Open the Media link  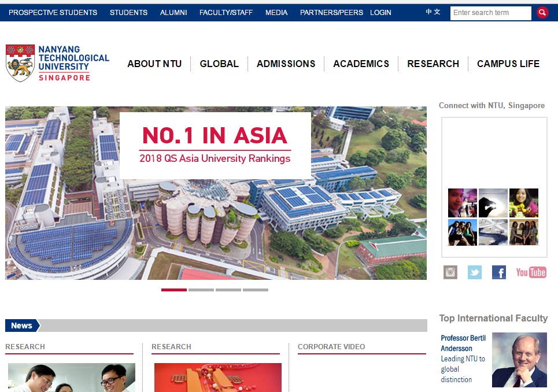tap(276, 13)
